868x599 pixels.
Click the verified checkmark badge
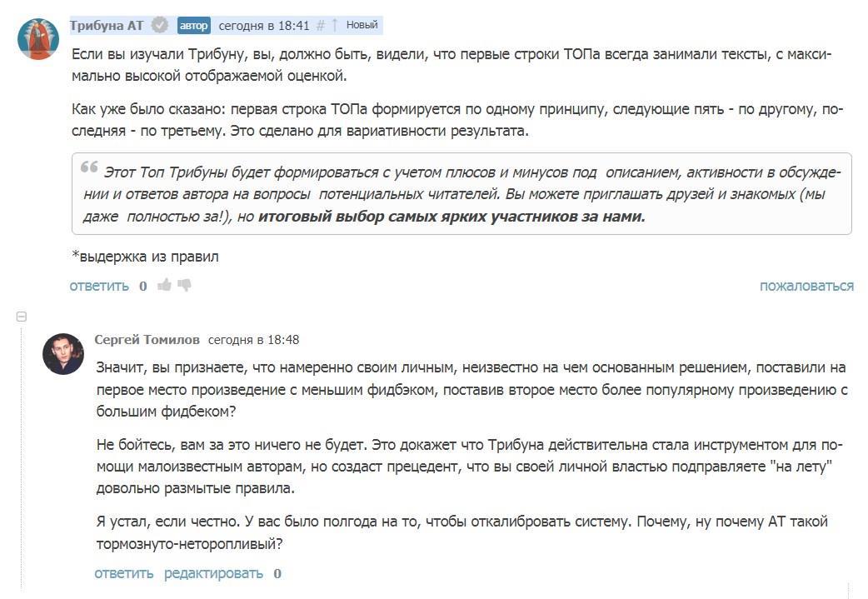point(161,26)
